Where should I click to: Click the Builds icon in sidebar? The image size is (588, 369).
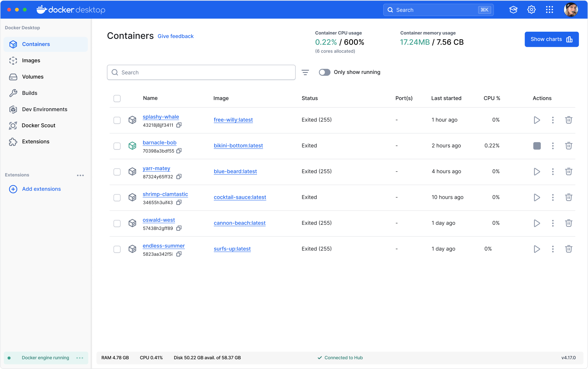click(x=13, y=93)
